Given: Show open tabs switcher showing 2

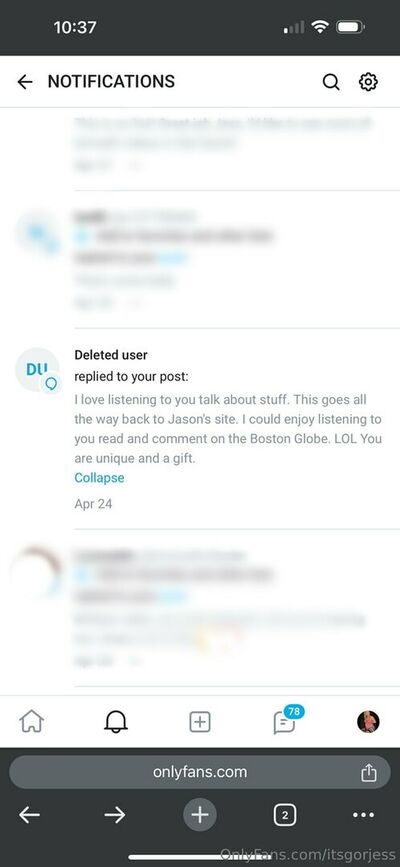Looking at the screenshot, I should [x=285, y=815].
